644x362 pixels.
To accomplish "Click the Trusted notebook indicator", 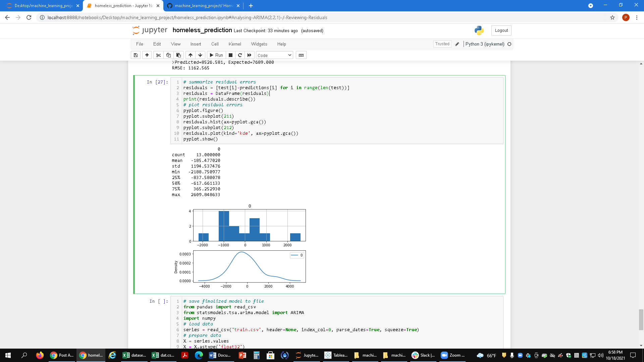I will (442, 44).
